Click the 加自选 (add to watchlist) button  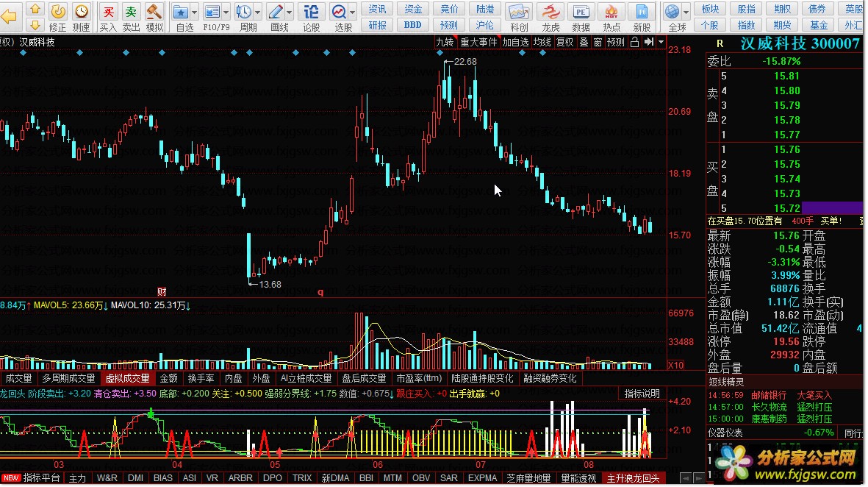click(x=515, y=42)
